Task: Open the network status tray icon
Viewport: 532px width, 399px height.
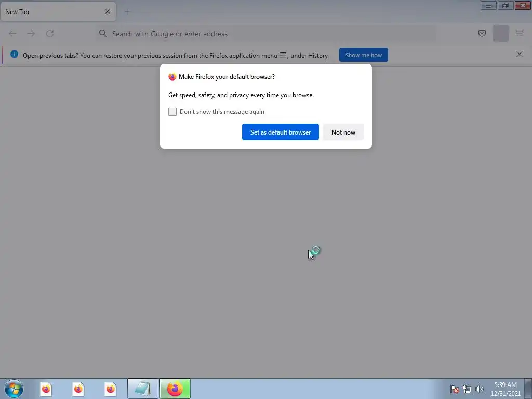Action: click(x=467, y=389)
